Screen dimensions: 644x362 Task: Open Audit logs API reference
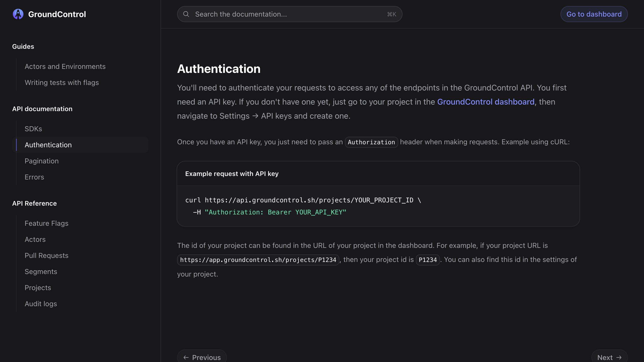[x=41, y=304]
